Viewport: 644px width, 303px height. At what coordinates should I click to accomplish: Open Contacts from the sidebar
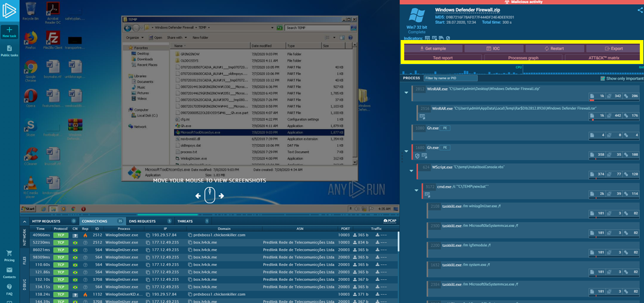tap(9, 273)
